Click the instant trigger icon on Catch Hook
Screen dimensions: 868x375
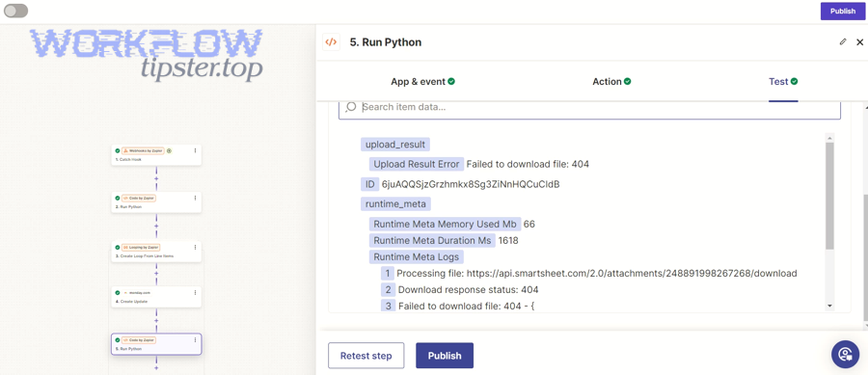pyautogui.click(x=170, y=150)
